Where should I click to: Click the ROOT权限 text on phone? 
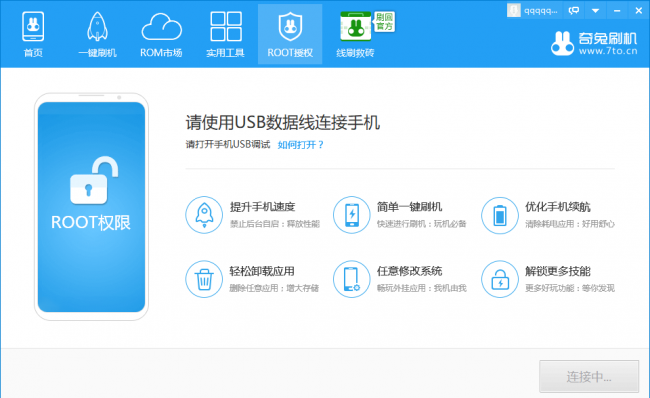91,223
